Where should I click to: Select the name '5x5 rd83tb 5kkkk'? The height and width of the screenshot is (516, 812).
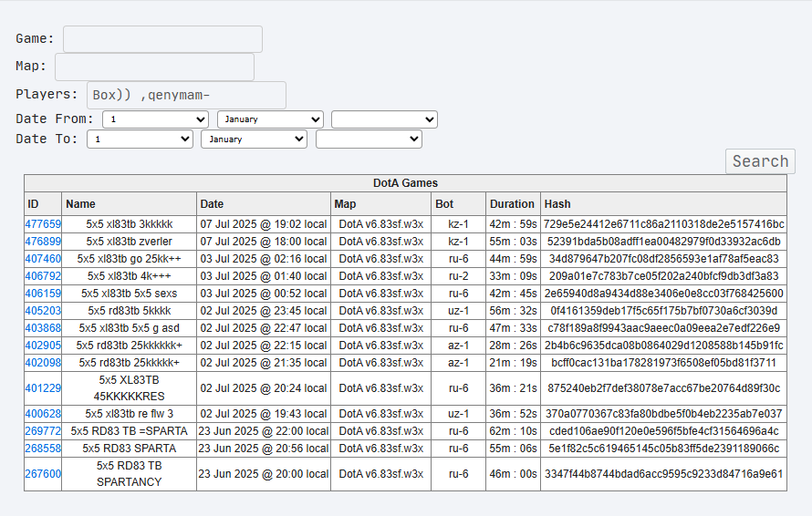(130, 311)
